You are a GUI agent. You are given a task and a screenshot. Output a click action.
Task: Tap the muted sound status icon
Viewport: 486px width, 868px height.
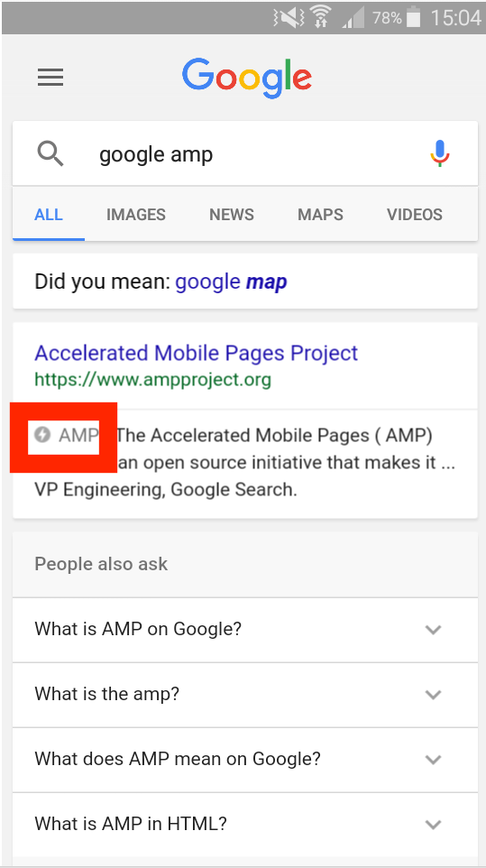[x=288, y=18]
